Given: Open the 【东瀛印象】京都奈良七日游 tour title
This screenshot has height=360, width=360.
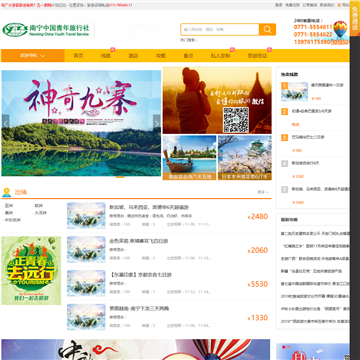Looking at the screenshot, I should 140,275.
